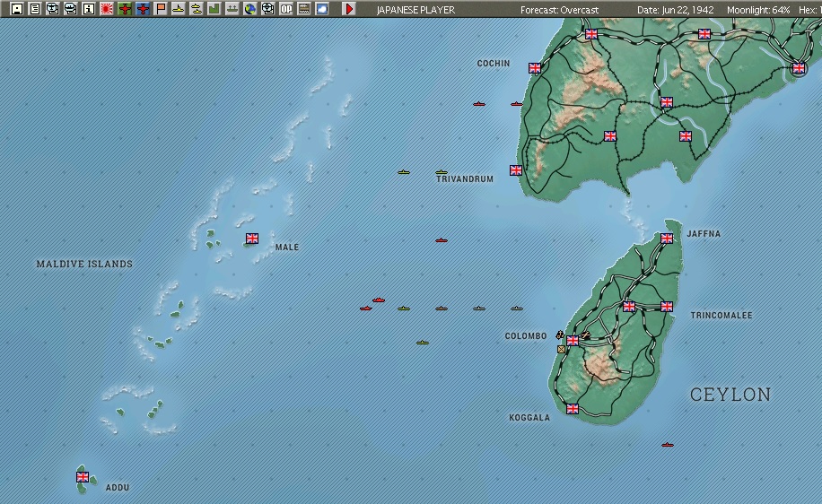Image resolution: width=822 pixels, height=504 pixels.
Task: Click the JAPANESE PLAYER label
Action: coord(415,10)
